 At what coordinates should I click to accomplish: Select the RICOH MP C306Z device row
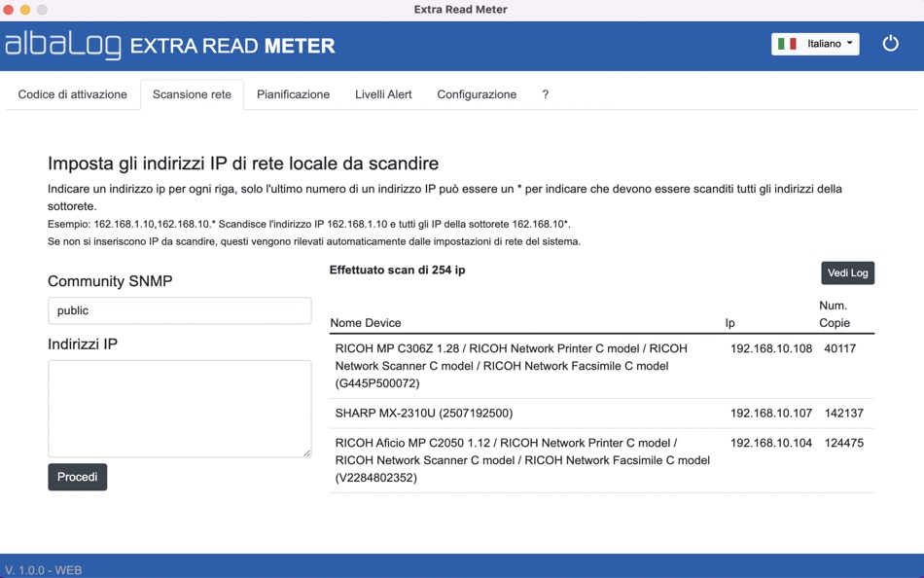point(602,366)
